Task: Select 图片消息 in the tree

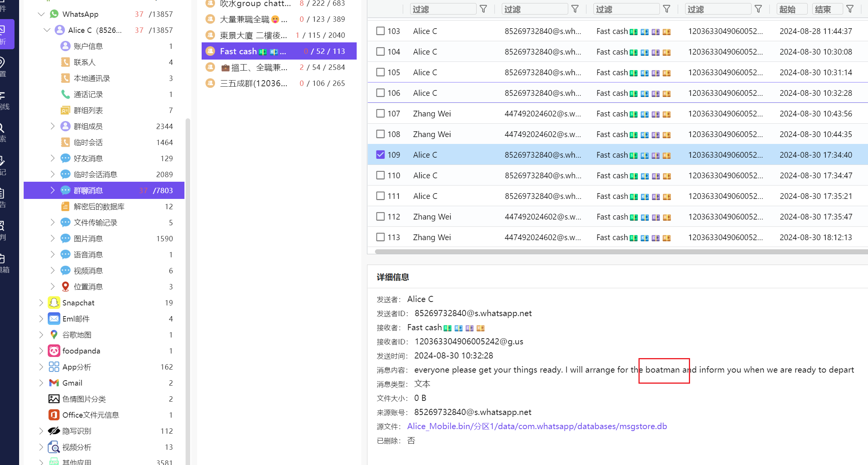Action: tap(88, 239)
